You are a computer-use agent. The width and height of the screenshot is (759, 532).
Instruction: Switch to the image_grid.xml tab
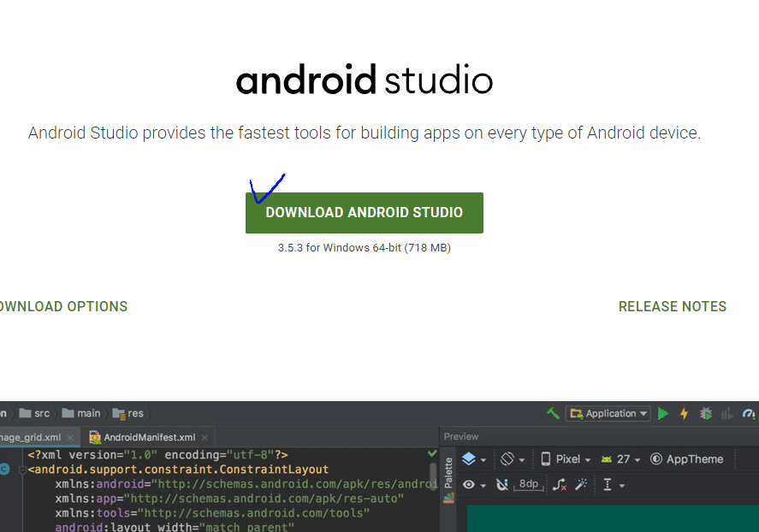tap(31, 437)
